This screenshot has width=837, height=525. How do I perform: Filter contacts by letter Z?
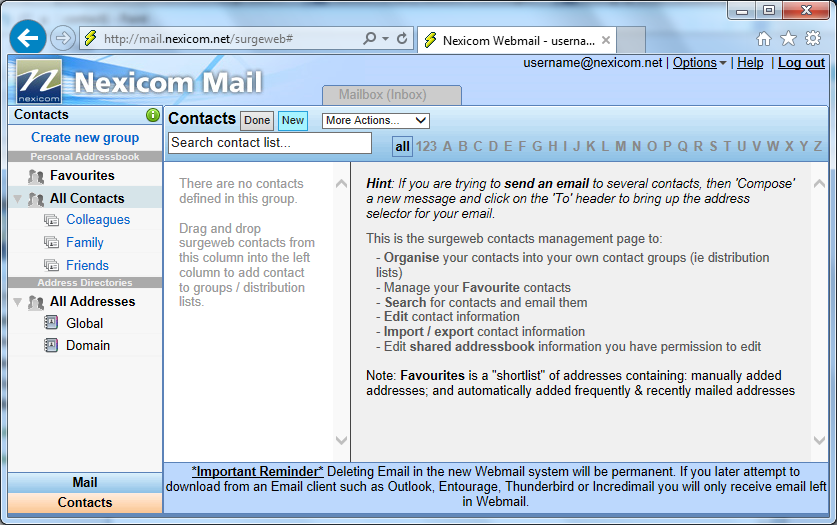(817, 146)
